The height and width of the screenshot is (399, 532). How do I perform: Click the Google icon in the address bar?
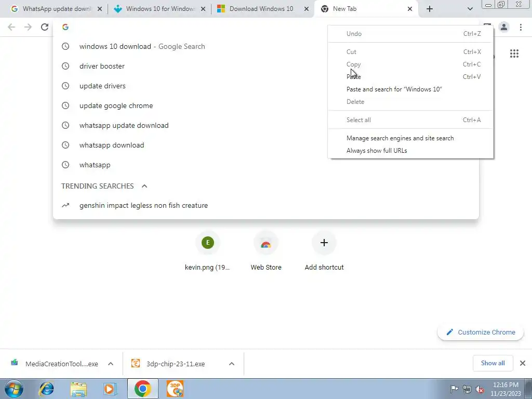coord(65,27)
